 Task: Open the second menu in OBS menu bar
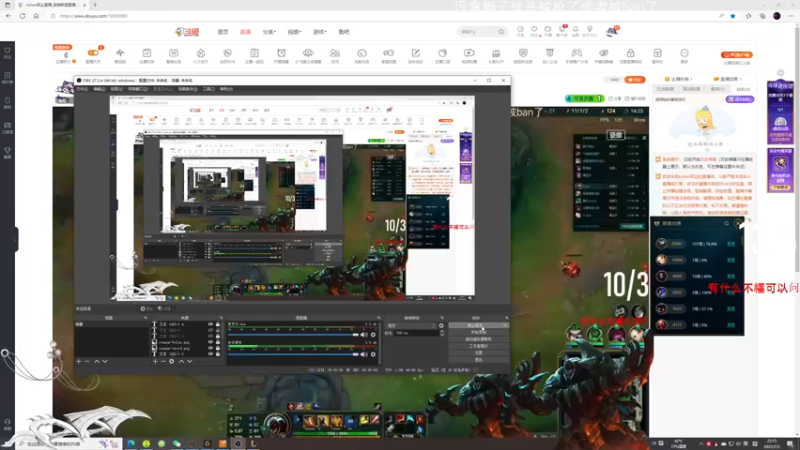click(x=99, y=89)
